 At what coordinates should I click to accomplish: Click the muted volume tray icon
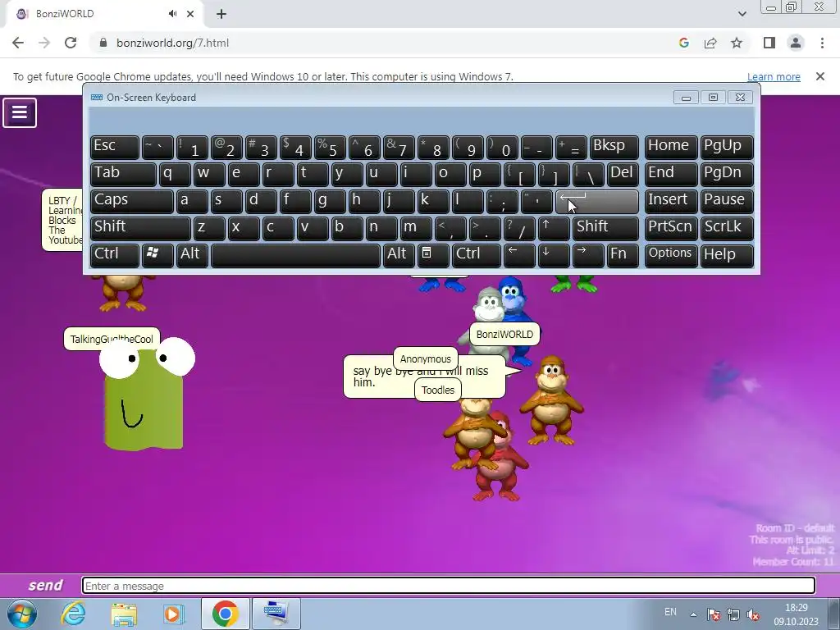click(753, 614)
